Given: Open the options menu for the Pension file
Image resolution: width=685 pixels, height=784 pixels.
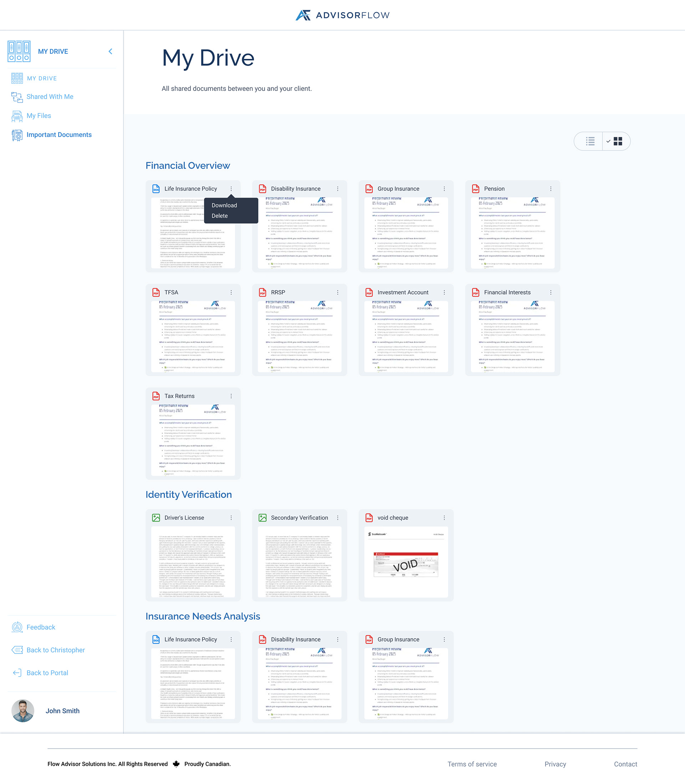Looking at the screenshot, I should 550,189.
